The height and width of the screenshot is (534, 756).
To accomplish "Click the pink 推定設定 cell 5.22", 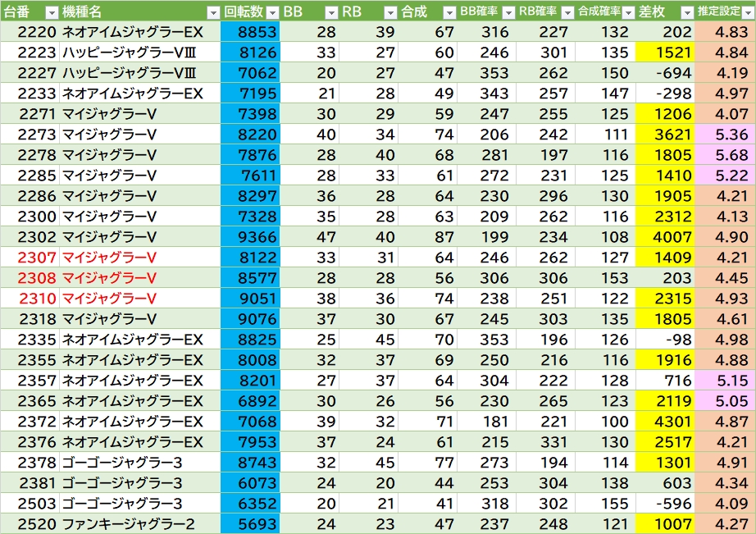I will click(x=725, y=175).
